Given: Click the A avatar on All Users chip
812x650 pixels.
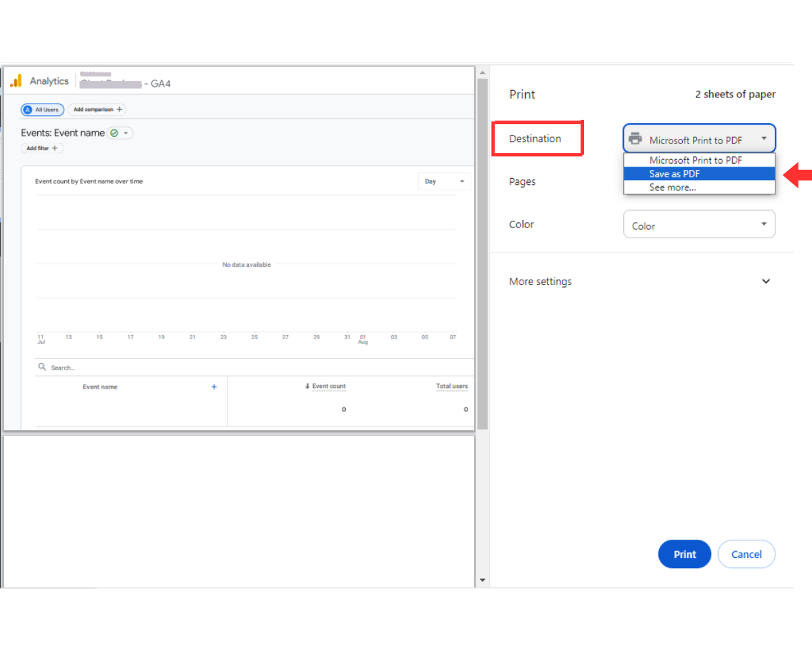Looking at the screenshot, I should 27,110.
